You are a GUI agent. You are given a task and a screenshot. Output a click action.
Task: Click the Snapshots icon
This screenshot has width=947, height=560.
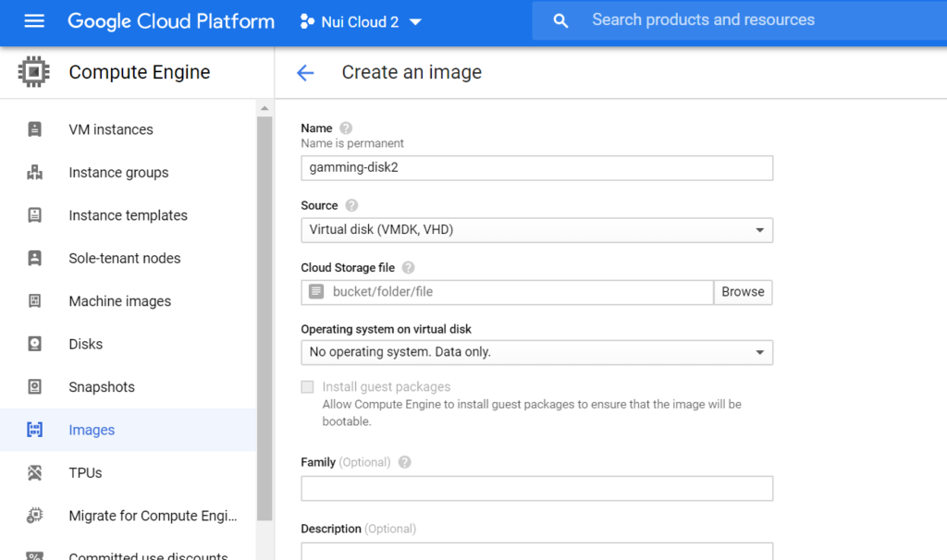click(34, 387)
